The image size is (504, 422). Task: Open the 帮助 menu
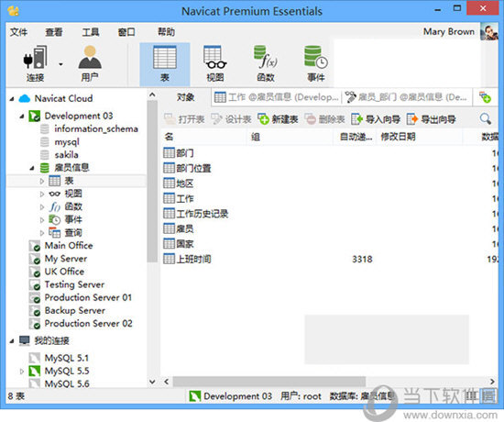(166, 32)
